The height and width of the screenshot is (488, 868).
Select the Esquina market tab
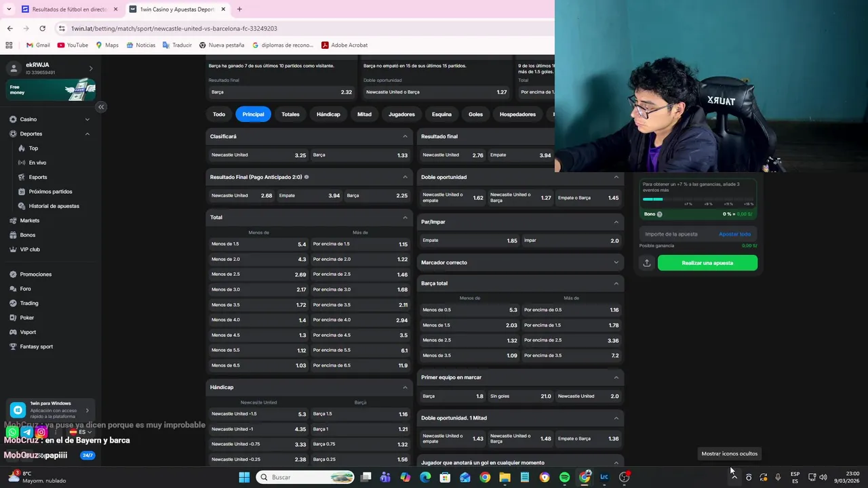point(441,115)
